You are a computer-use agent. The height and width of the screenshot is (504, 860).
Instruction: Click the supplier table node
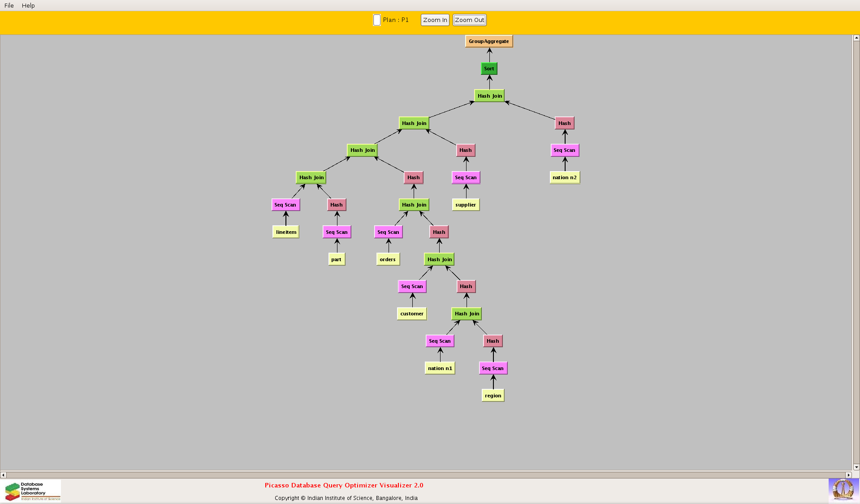pyautogui.click(x=465, y=205)
